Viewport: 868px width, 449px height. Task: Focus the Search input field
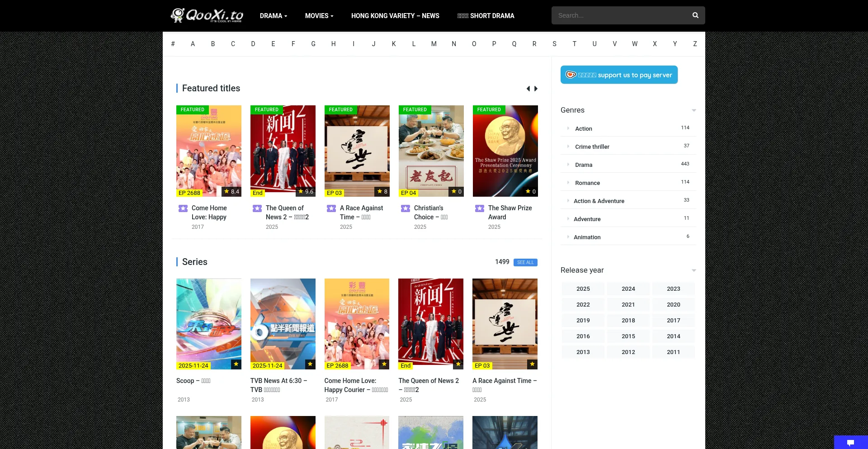tap(619, 15)
